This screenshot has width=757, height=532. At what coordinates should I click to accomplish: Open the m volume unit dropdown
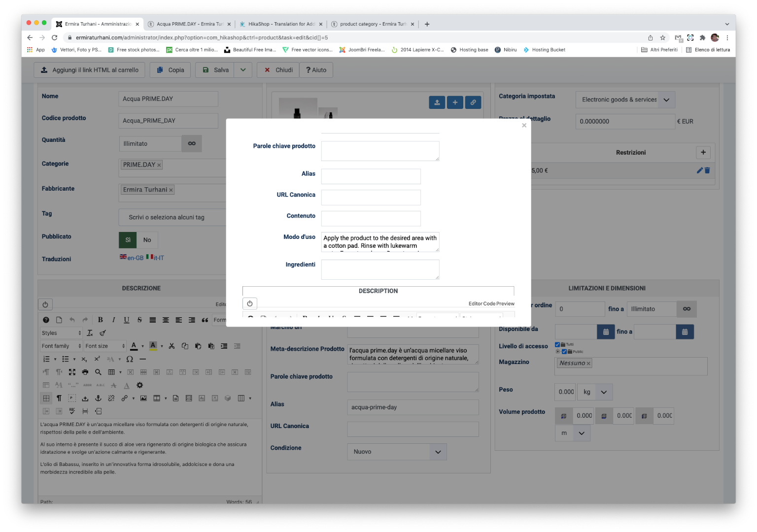573,433
